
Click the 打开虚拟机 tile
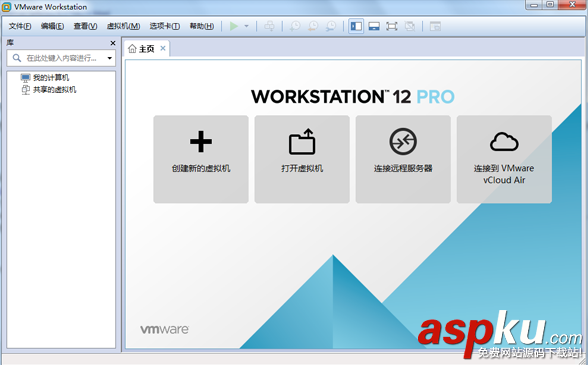click(302, 159)
